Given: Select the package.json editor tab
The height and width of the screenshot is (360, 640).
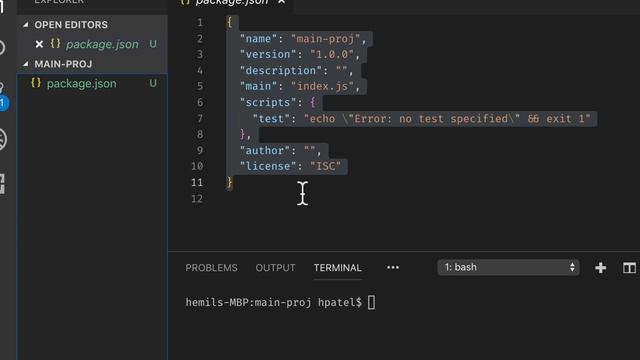Looking at the screenshot, I should 232,2.
